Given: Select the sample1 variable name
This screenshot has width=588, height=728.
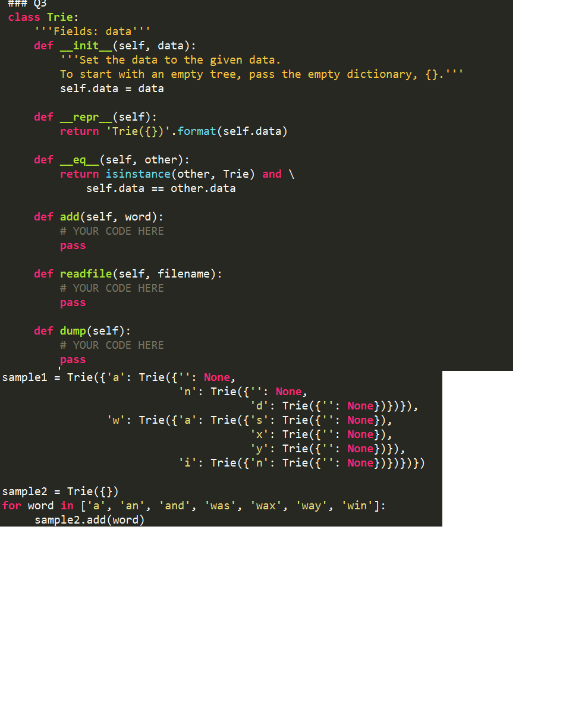Looking at the screenshot, I should [x=24, y=377].
